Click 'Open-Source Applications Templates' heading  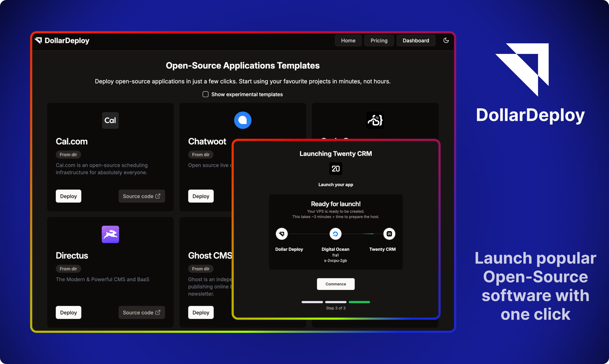[x=243, y=65]
